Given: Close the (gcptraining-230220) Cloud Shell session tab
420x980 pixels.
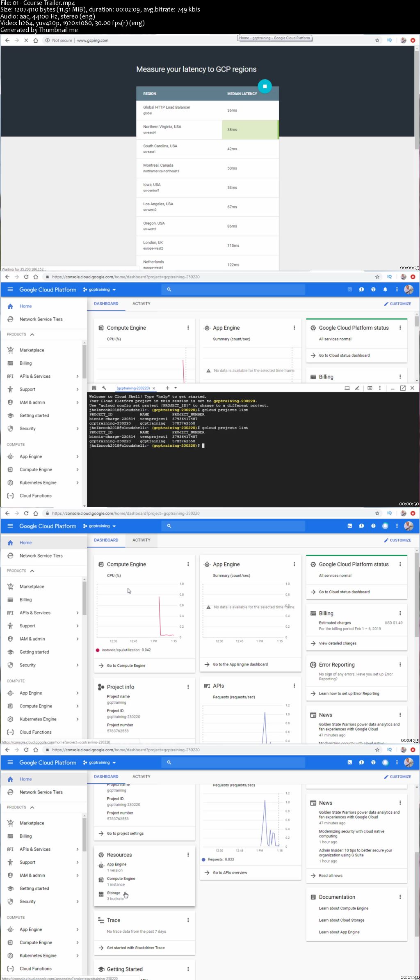Looking at the screenshot, I should pos(154,388).
